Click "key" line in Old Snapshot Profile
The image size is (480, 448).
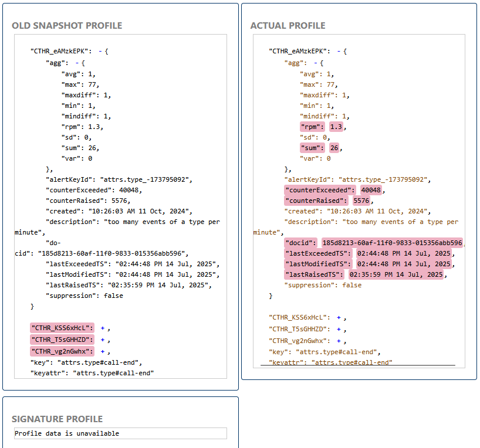tap(86, 362)
